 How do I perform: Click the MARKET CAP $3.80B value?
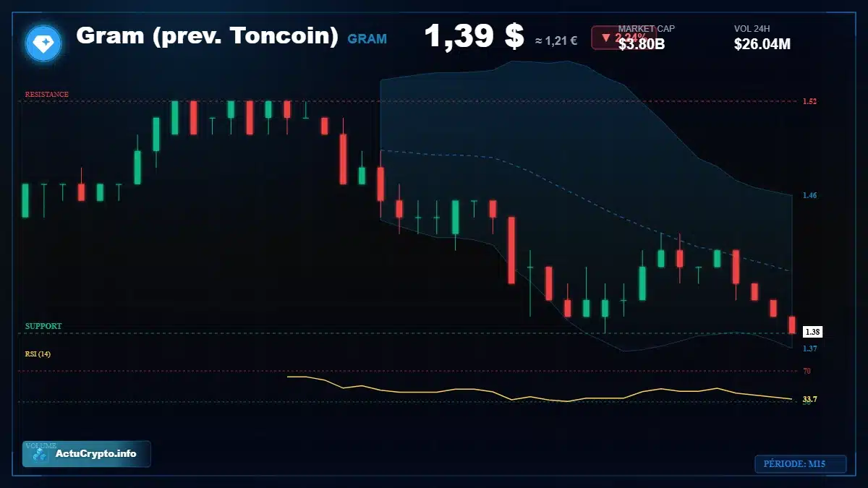click(642, 44)
